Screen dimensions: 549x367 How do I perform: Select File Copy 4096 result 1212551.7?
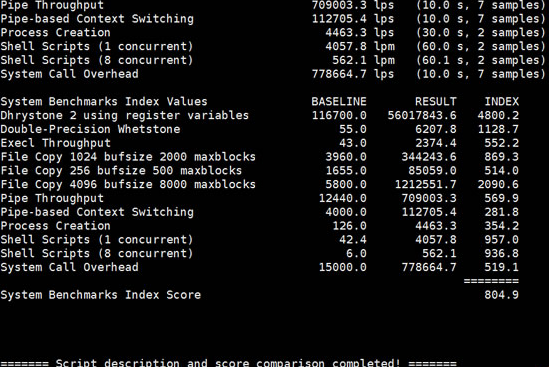pos(425,185)
